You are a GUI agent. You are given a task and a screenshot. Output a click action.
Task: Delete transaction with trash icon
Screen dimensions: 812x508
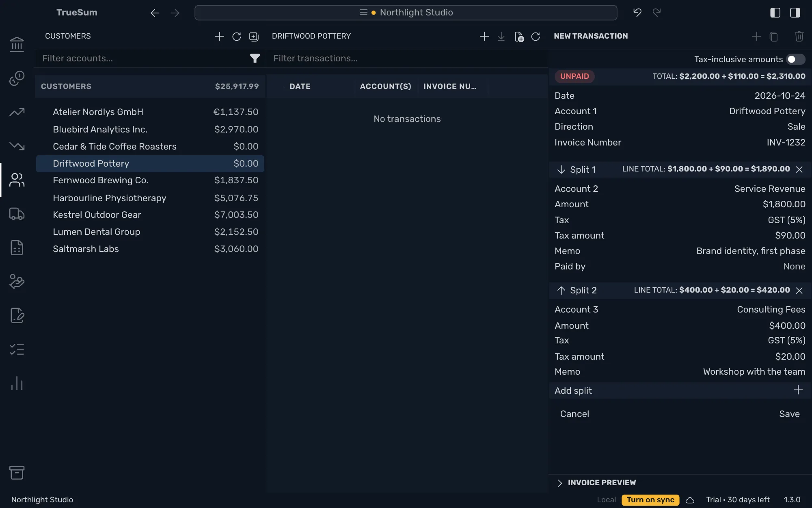point(799,37)
